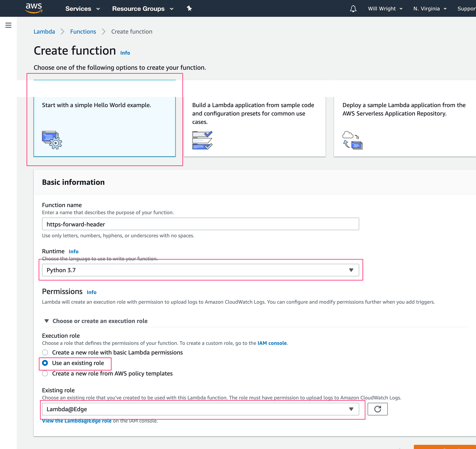Open the N. Virginia region selector

[x=430, y=9]
